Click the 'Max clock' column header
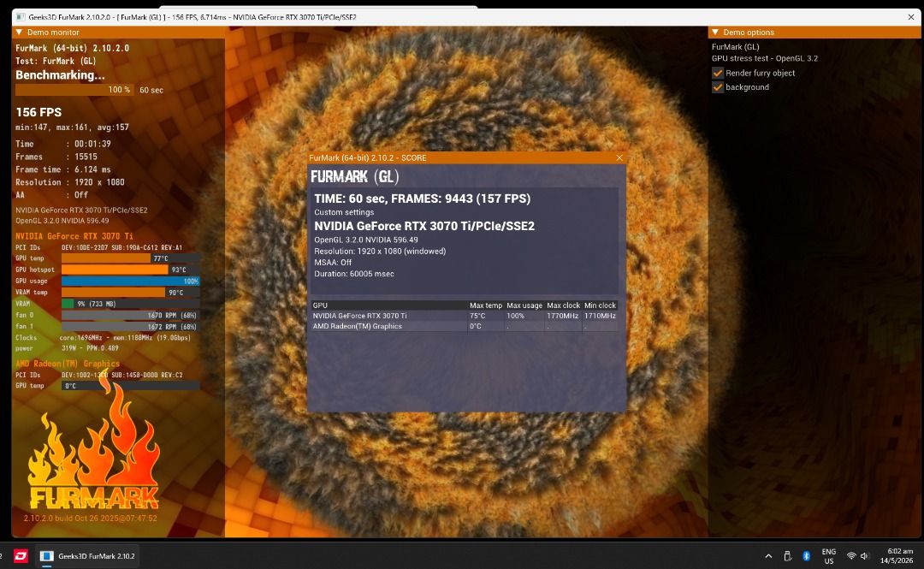This screenshot has width=924, height=569. tap(563, 305)
